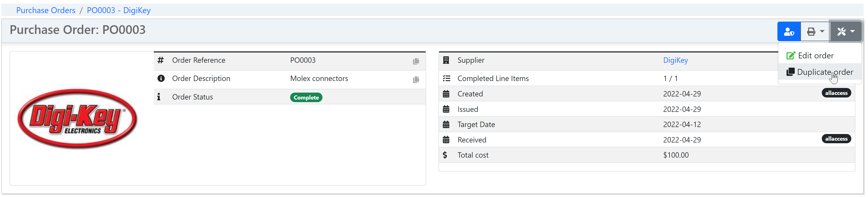Click the info circle icon beside Order Description
The width and height of the screenshot is (868, 197).
point(161,79)
